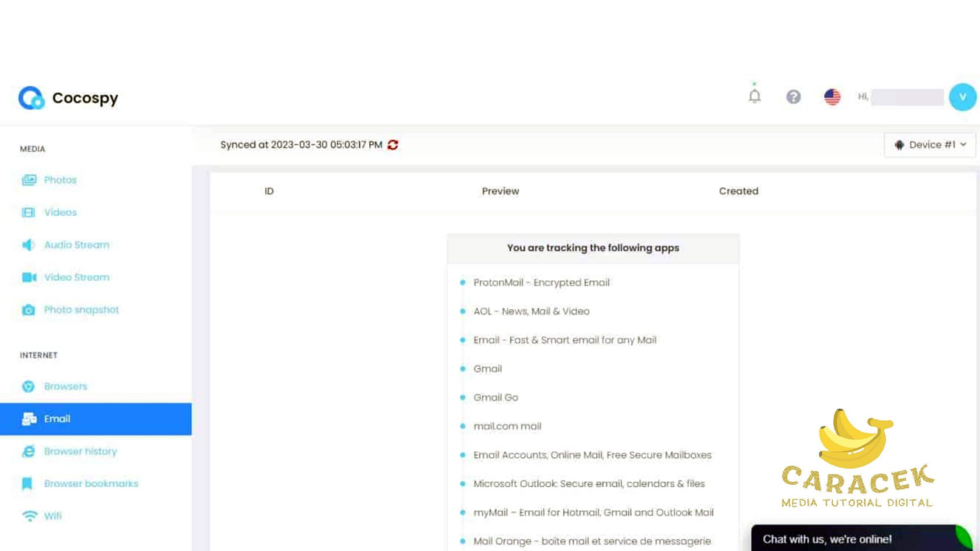980x551 pixels.
Task: Select the highlighted Email menu item
Action: pyautogui.click(x=57, y=419)
